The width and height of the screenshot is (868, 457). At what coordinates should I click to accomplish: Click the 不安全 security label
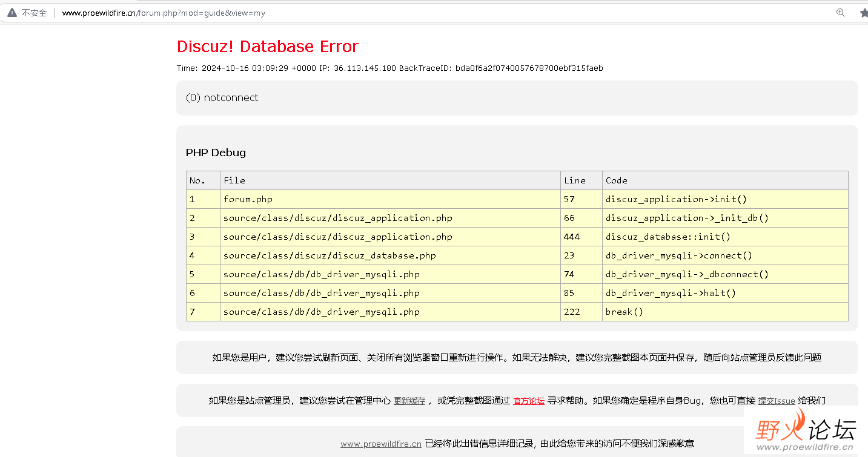tap(34, 13)
